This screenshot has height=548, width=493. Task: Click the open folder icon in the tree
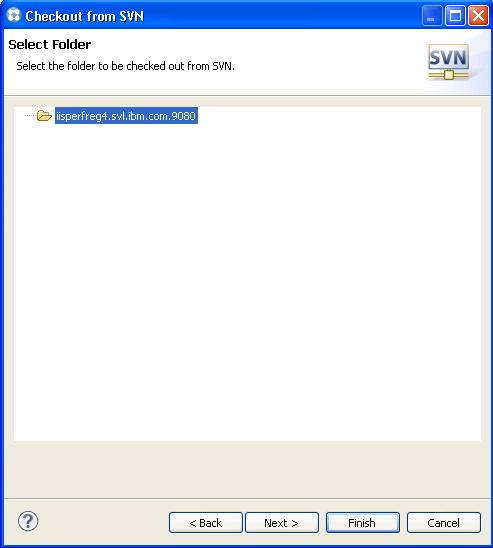tap(44, 116)
